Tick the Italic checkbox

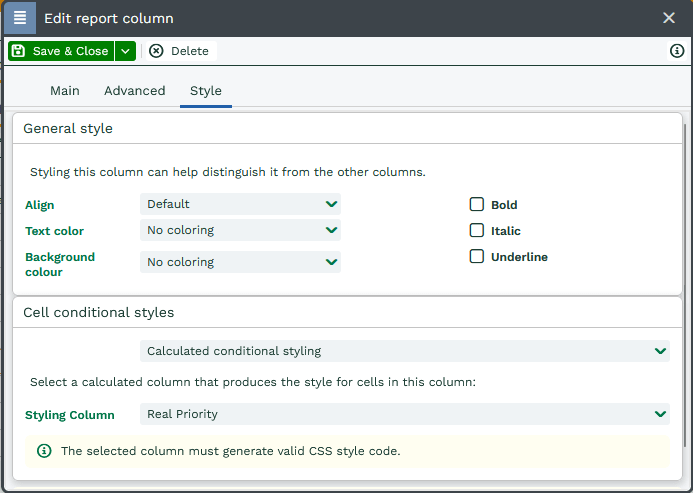(x=477, y=231)
